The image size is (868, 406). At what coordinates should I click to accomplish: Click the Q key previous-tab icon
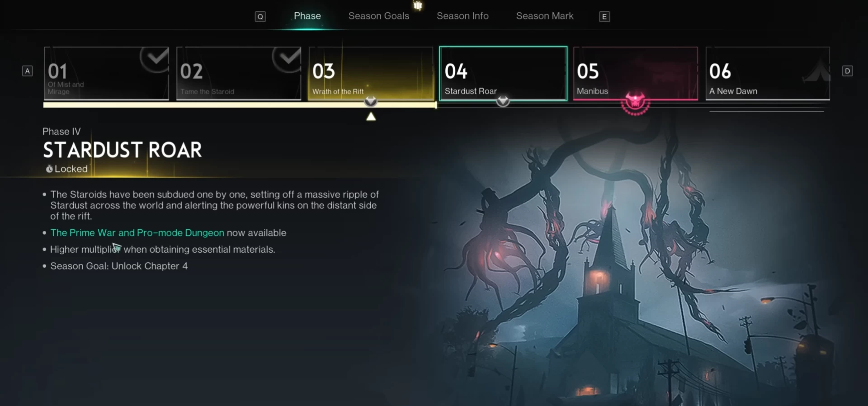coord(260,17)
